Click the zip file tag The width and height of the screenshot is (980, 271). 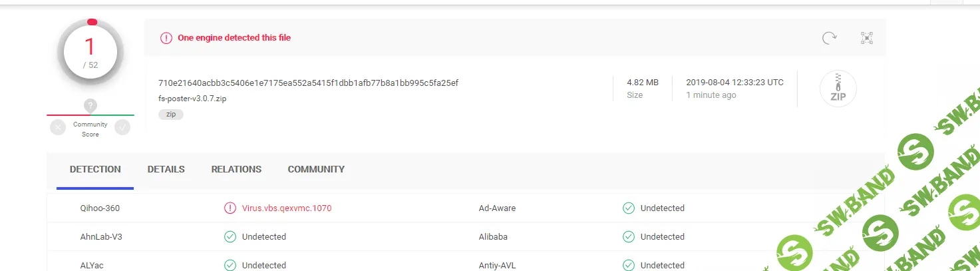(x=171, y=115)
